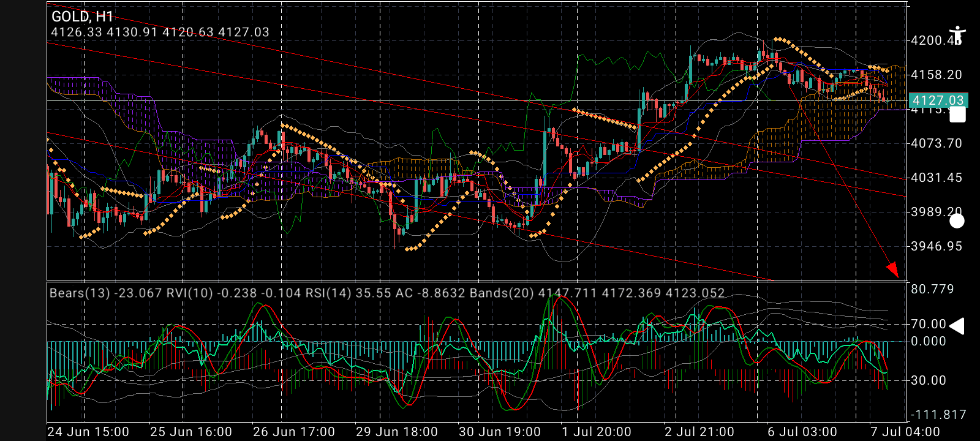Image resolution: width=980 pixels, height=441 pixels.
Task: Tap the accessibility figure icon
Action: (x=957, y=35)
